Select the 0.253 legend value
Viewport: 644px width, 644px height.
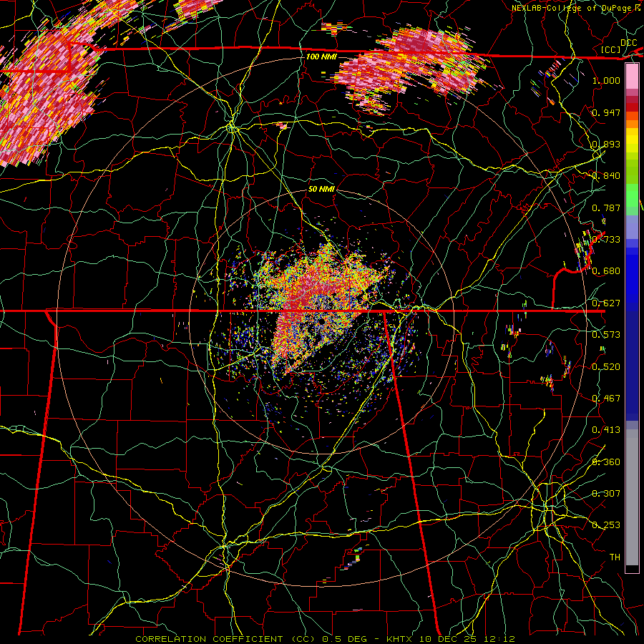[x=606, y=525]
